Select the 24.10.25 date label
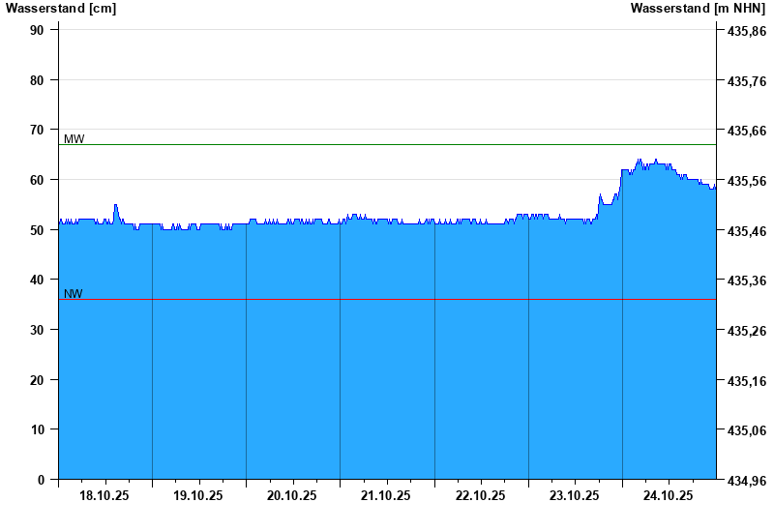This screenshot has height=532, width=774. (x=669, y=495)
